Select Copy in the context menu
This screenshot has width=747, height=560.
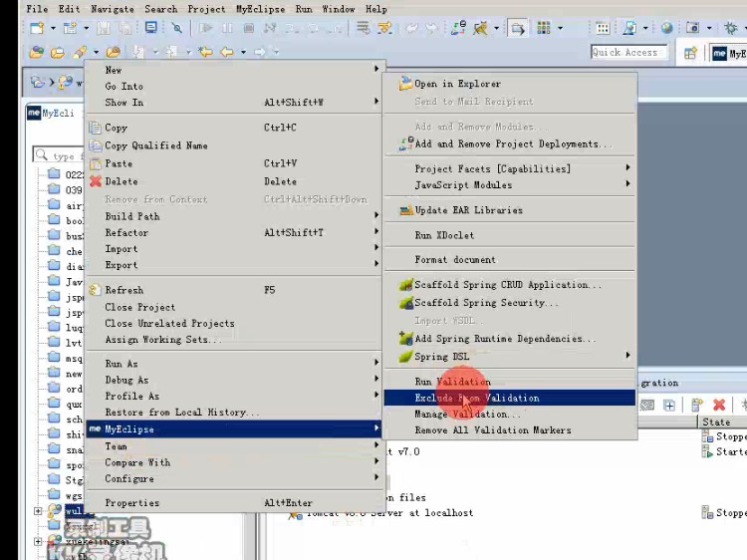click(x=234, y=128)
